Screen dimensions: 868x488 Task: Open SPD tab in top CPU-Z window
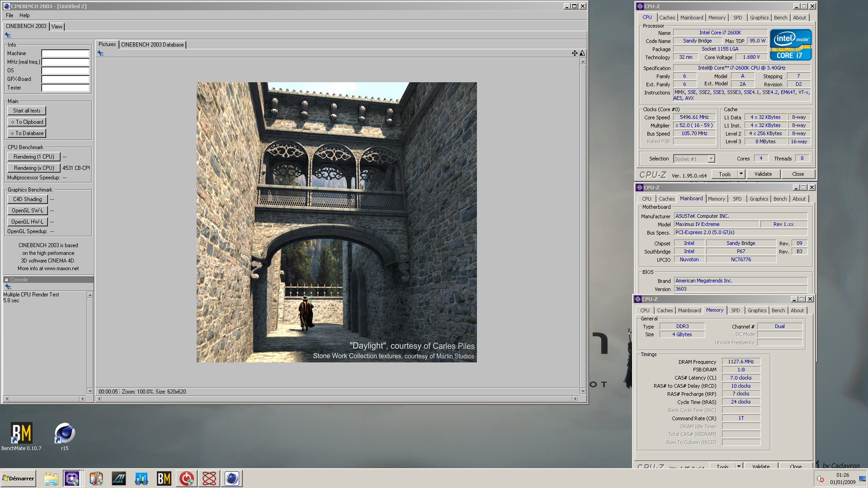pyautogui.click(x=737, y=18)
